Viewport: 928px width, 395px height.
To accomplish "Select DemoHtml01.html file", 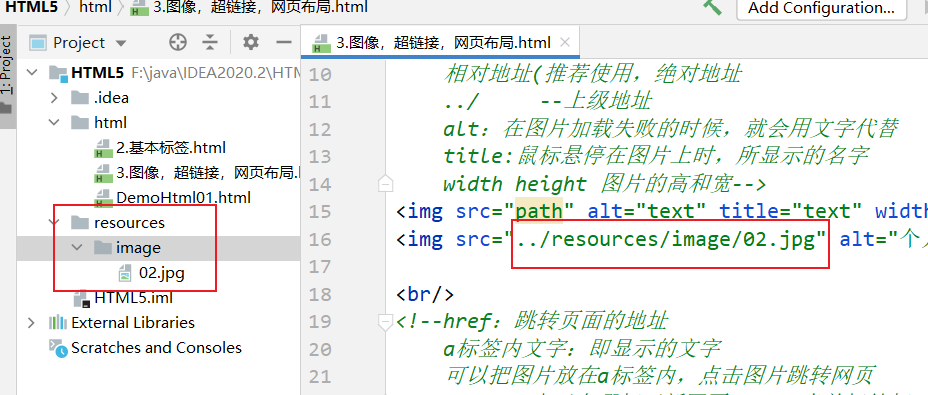I will click(x=183, y=198).
